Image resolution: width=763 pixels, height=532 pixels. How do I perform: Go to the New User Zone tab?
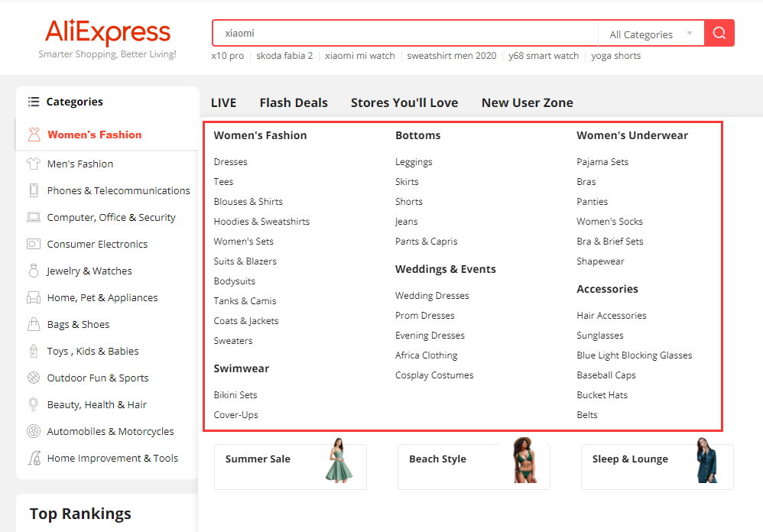coord(527,102)
